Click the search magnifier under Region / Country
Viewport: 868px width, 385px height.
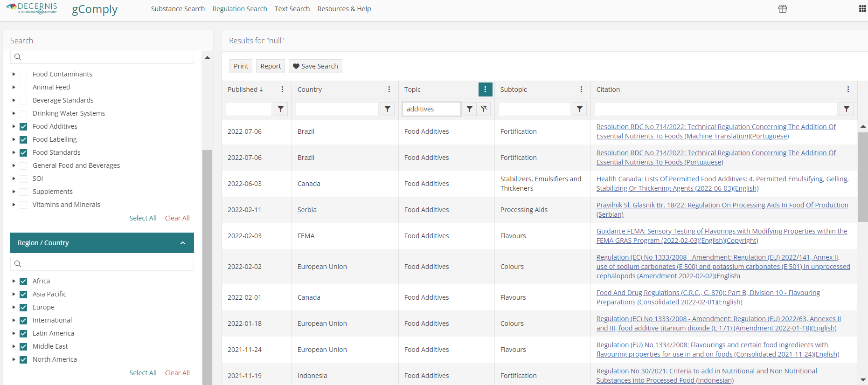(x=18, y=264)
